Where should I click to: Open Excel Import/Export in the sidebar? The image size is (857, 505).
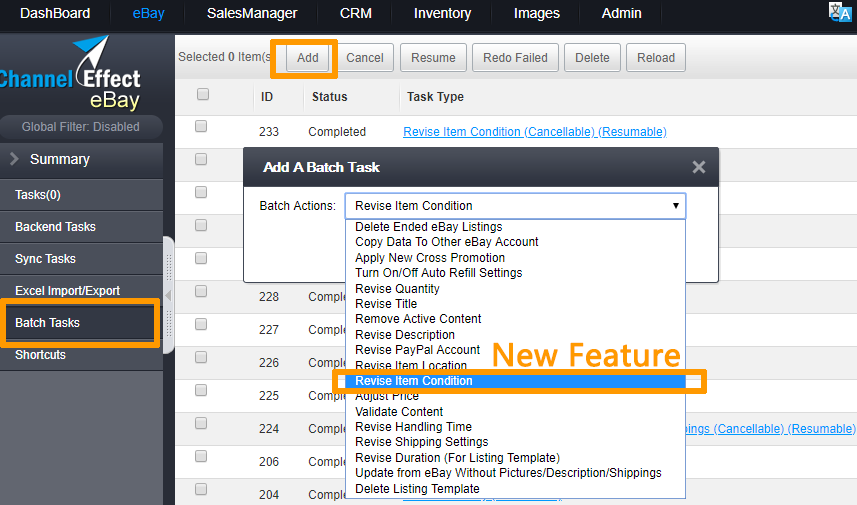(x=81, y=291)
